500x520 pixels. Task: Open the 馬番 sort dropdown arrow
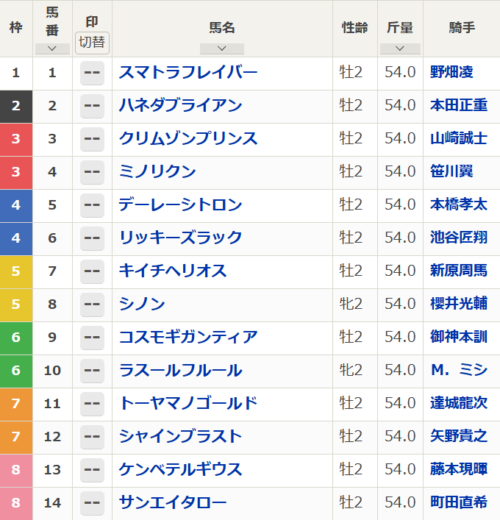pyautogui.click(x=52, y=49)
